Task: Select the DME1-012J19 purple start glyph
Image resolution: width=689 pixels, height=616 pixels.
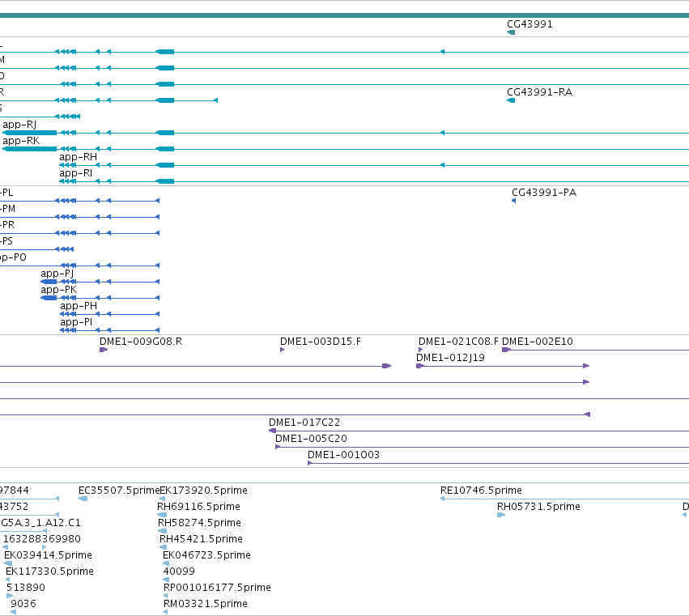Action: coord(420,366)
